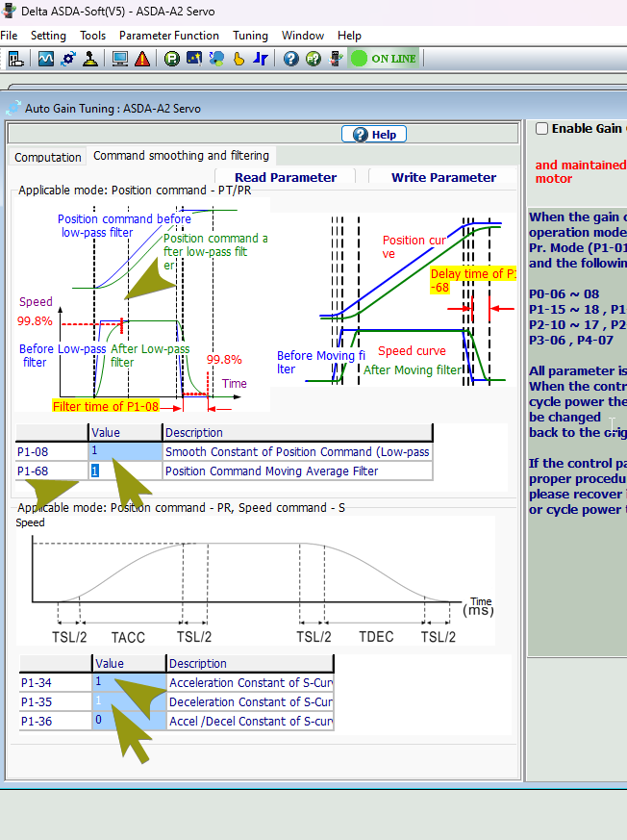Viewport: 627px width, 840px height.
Task: Click the servo drive device icon
Action: tap(336, 59)
